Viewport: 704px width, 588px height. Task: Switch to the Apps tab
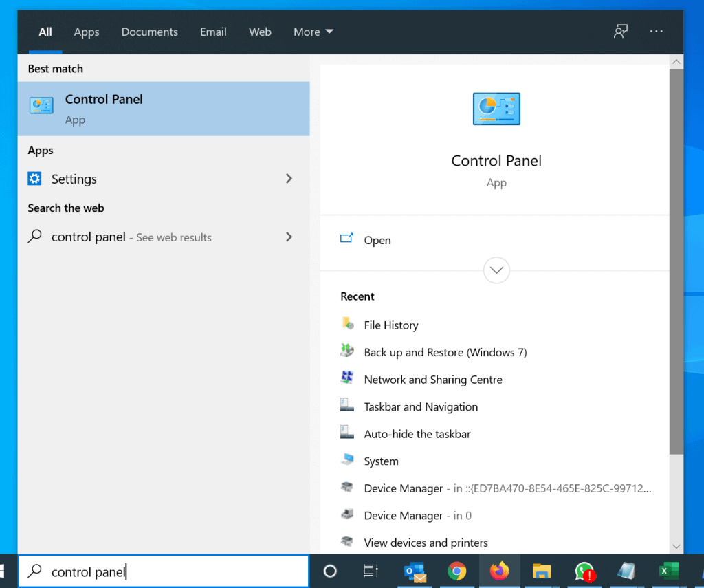pyautogui.click(x=87, y=32)
